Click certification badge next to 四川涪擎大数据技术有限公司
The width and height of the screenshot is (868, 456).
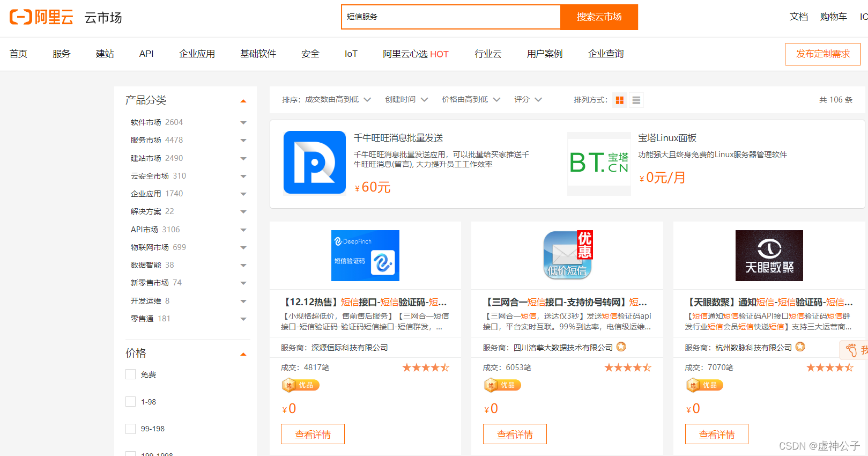tap(621, 347)
